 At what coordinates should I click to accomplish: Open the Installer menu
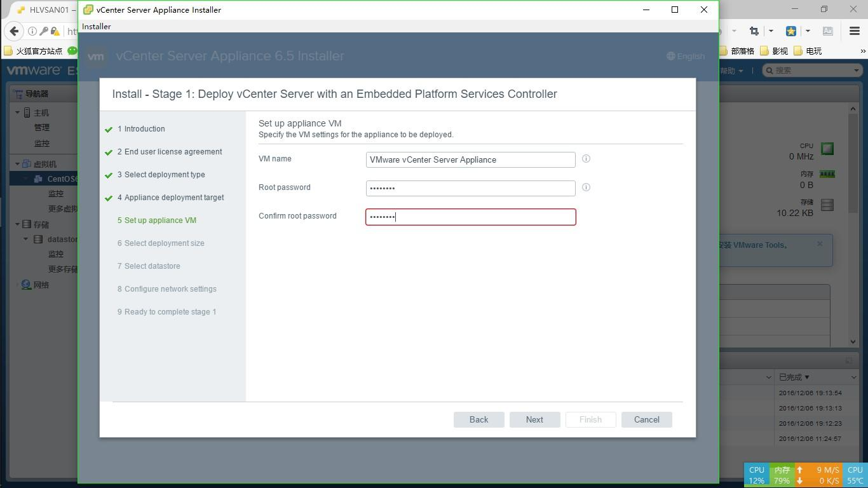tap(97, 27)
